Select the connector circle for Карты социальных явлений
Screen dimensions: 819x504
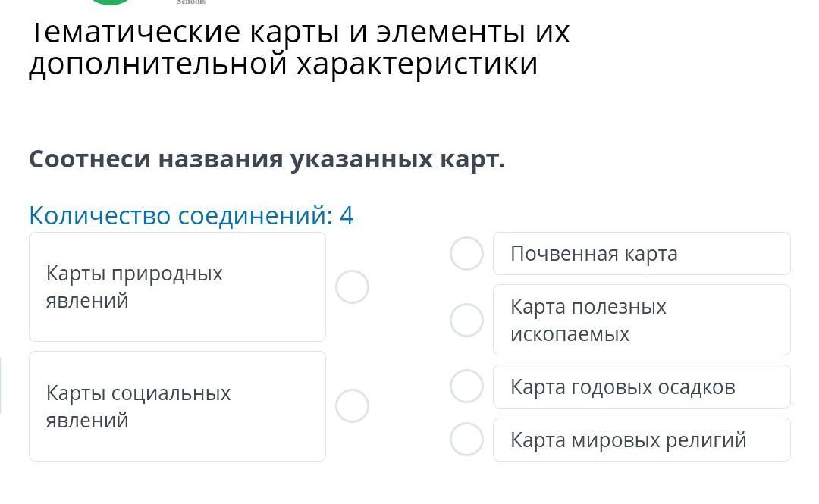(352, 405)
